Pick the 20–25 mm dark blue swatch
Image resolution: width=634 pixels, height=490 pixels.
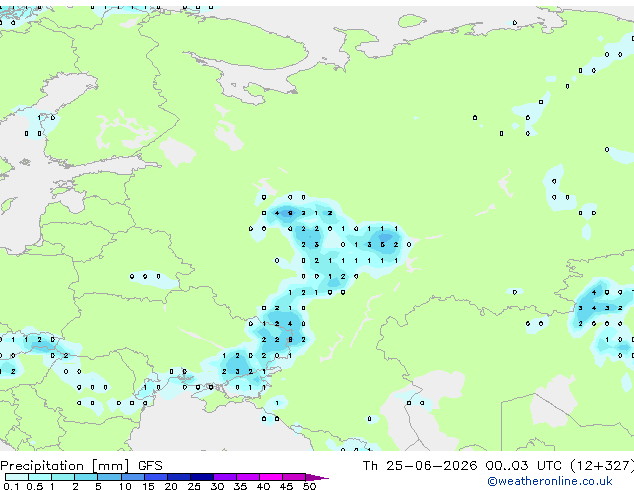pyautogui.click(x=178, y=477)
